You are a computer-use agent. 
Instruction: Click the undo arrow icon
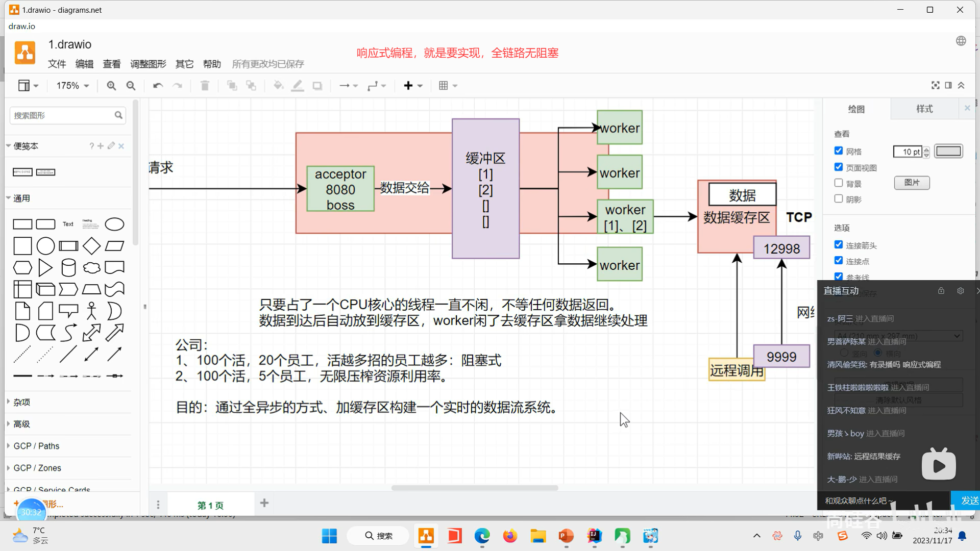tap(158, 86)
